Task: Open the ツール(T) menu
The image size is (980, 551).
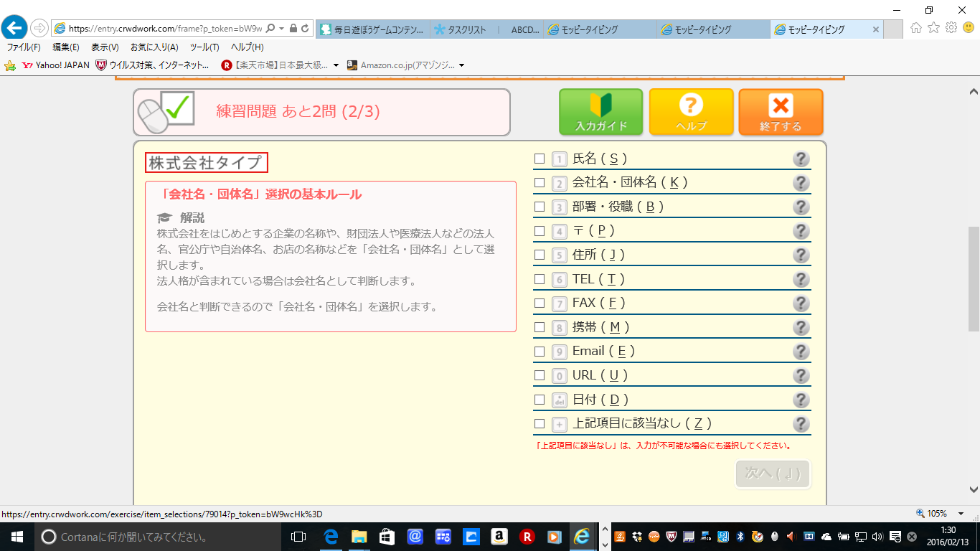Action: click(x=204, y=47)
